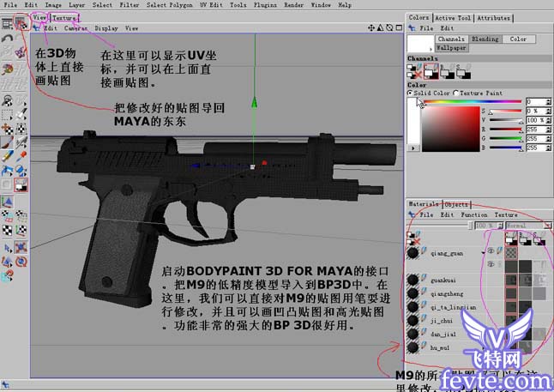Toggle the Bump channel icon in Channels
The height and width of the screenshot is (392, 554).
[x=447, y=72]
